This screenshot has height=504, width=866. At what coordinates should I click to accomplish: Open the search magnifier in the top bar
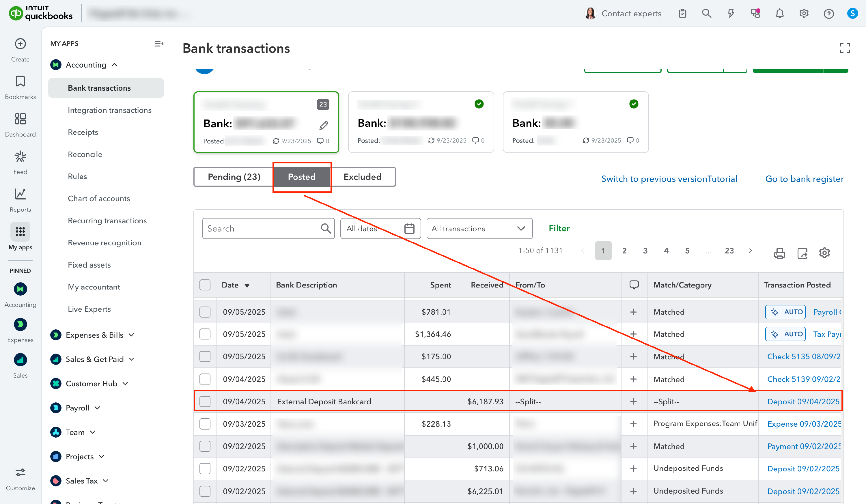(x=706, y=13)
